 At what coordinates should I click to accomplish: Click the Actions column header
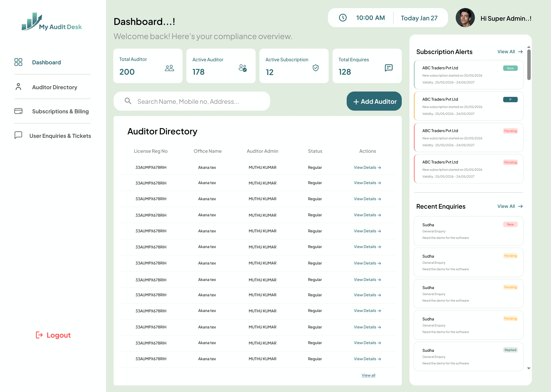pos(368,151)
